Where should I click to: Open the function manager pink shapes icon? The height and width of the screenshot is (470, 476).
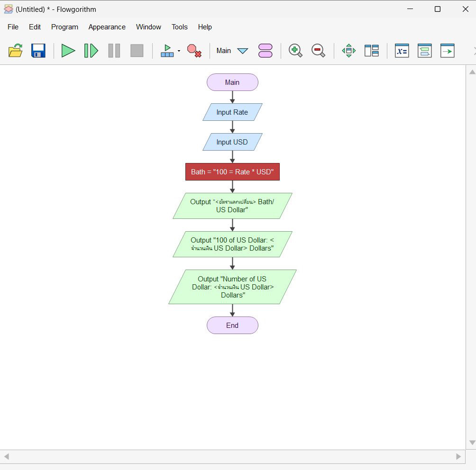265,51
